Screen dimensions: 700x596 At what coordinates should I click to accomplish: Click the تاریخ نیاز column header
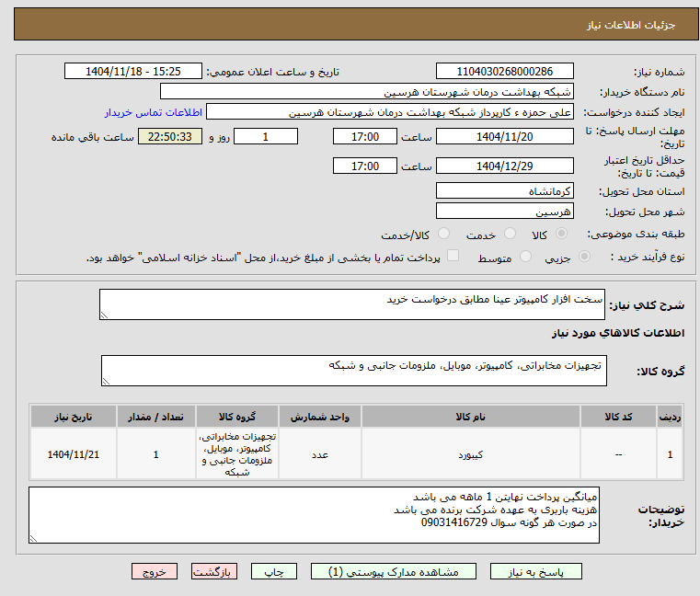point(74,417)
